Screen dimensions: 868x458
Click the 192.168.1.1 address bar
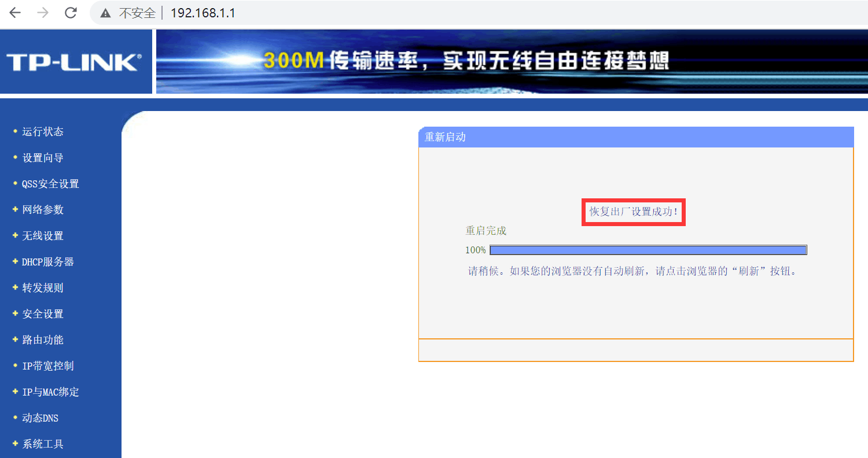coord(203,13)
